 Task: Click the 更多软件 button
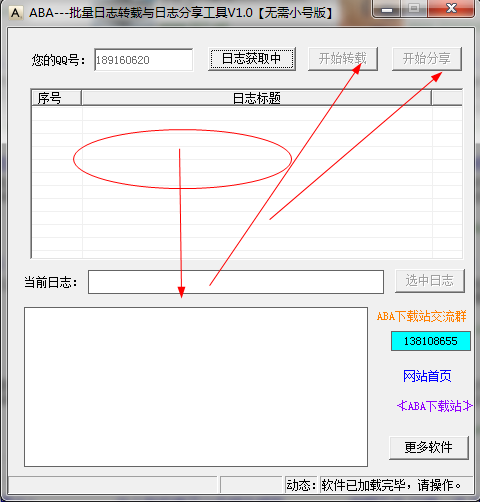click(429, 447)
